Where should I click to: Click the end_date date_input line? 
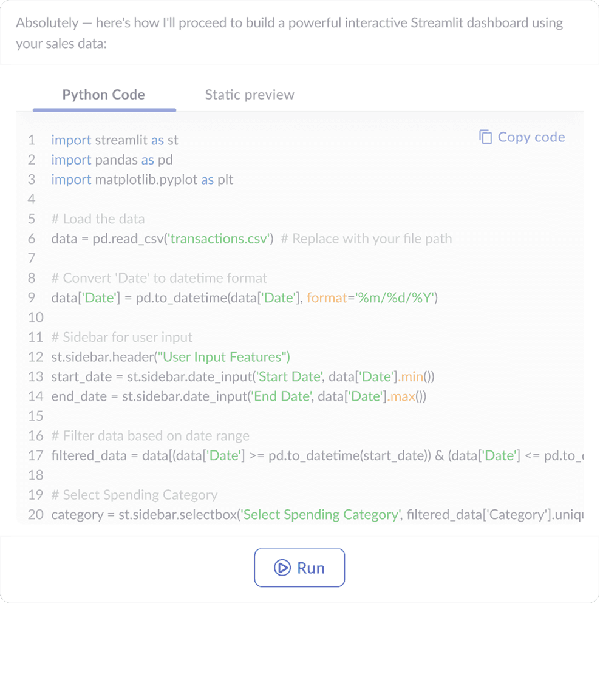coord(239,396)
